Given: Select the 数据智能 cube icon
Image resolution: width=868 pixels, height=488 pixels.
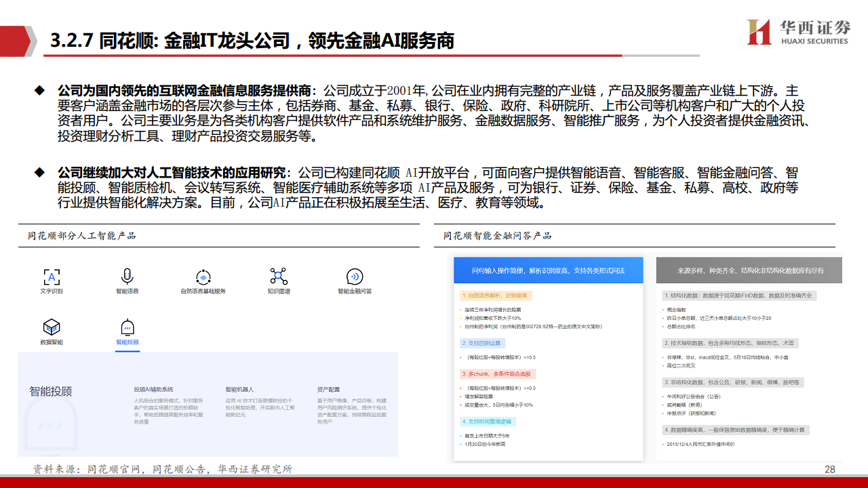Looking at the screenshot, I should (x=52, y=327).
